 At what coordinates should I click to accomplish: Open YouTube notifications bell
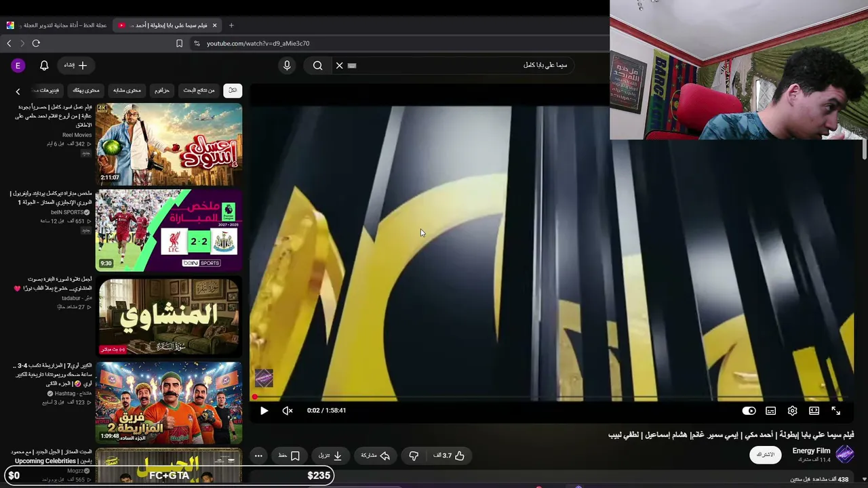[44, 65]
